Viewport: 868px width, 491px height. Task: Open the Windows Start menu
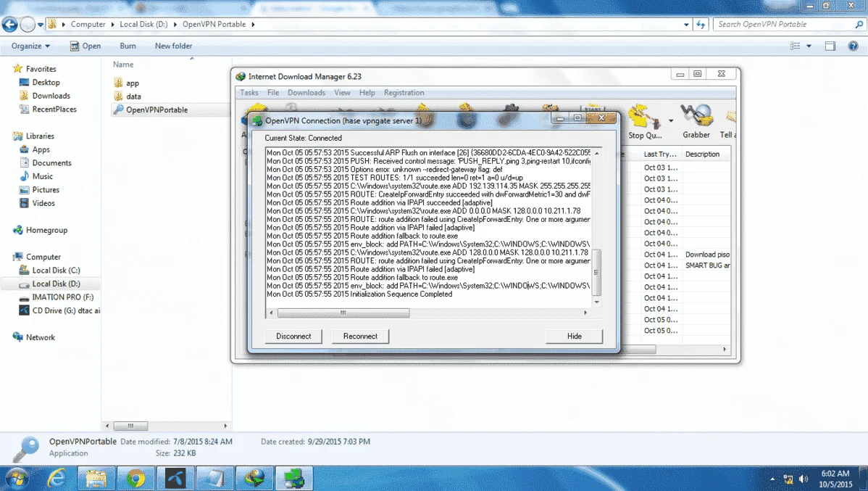point(17,478)
